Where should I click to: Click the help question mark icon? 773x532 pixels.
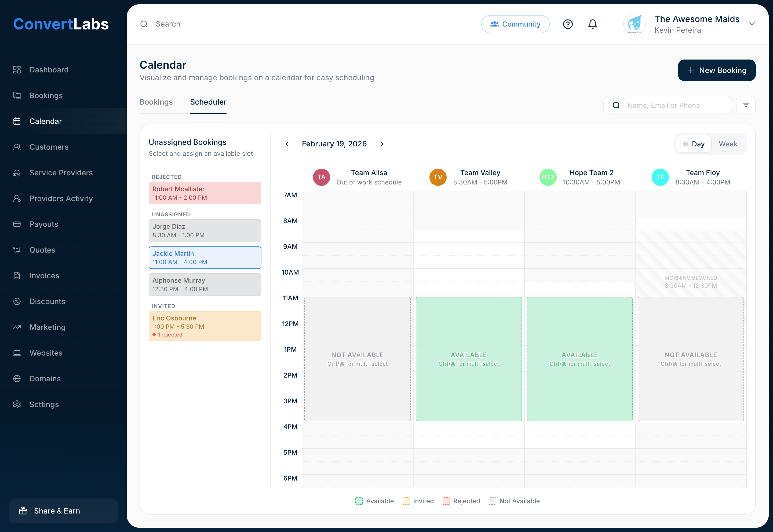567,24
